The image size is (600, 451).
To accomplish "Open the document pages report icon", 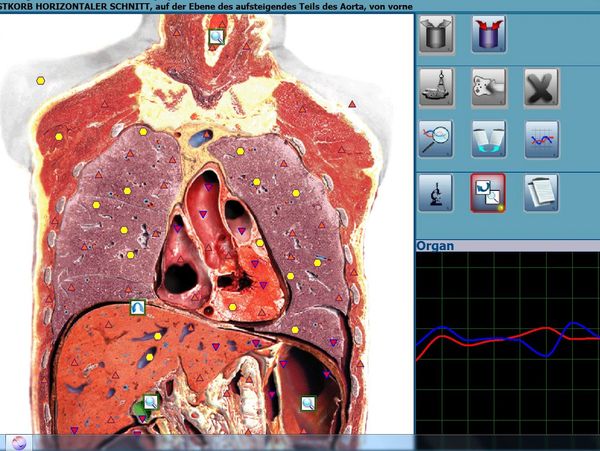I will 541,191.
